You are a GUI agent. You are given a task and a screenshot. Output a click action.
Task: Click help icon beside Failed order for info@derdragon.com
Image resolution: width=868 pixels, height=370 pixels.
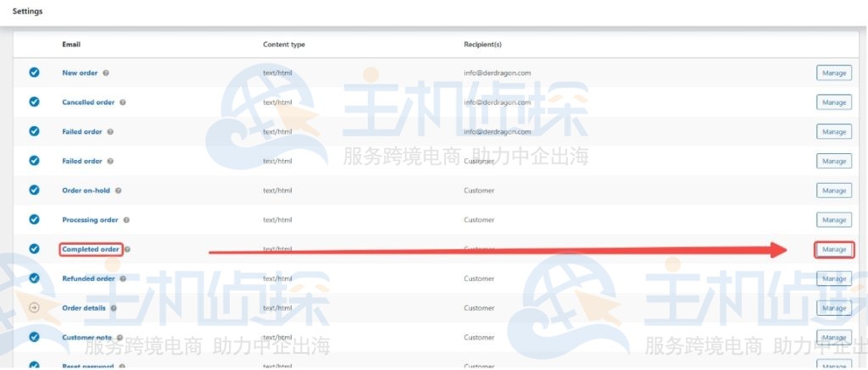[x=110, y=131]
